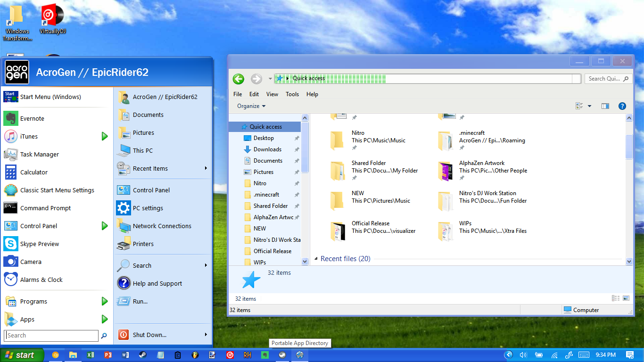
Task: Launch Skype Preview from the Start menu
Action: 39,244
